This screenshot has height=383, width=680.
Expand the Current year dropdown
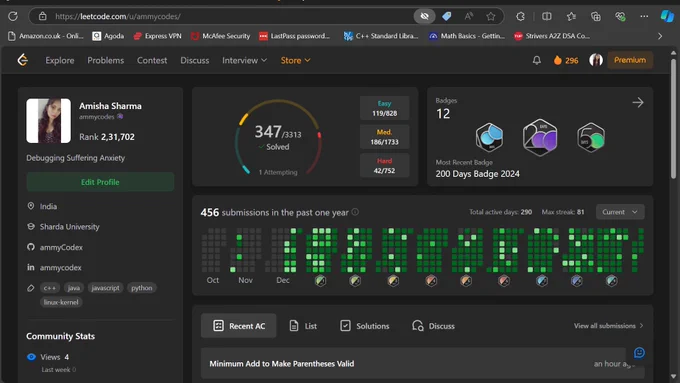pos(620,212)
